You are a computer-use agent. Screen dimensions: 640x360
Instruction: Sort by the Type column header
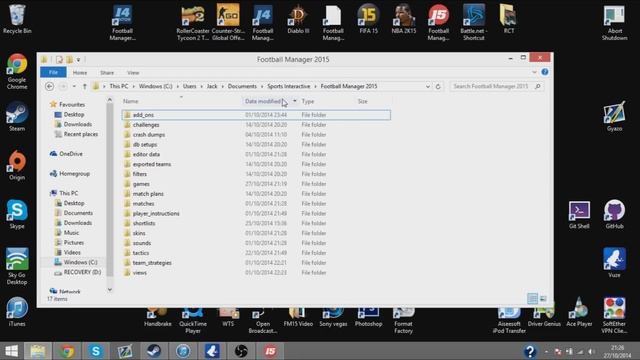pyautogui.click(x=308, y=101)
